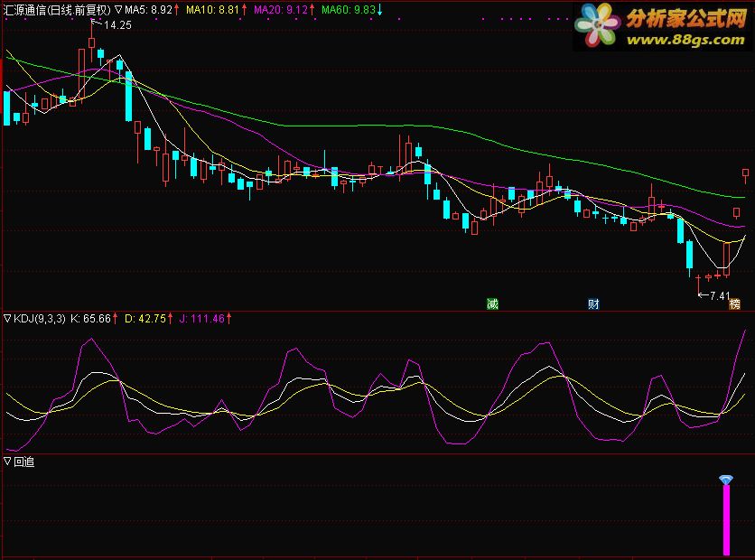Click the blue diamond signal icon

click(726, 480)
